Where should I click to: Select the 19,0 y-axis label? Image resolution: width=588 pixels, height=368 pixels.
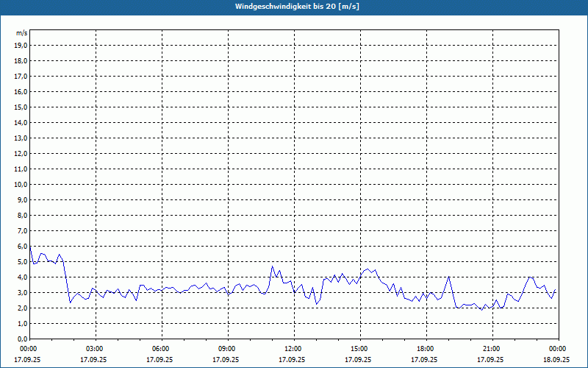21,45
